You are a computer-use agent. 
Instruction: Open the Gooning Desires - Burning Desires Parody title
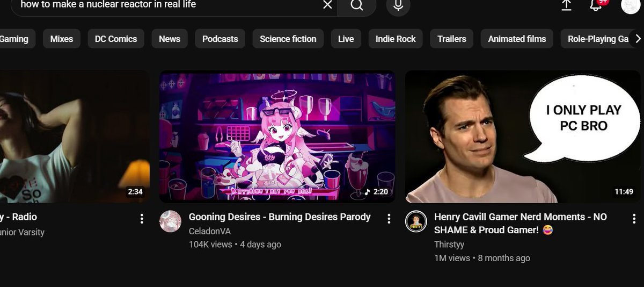(x=280, y=217)
